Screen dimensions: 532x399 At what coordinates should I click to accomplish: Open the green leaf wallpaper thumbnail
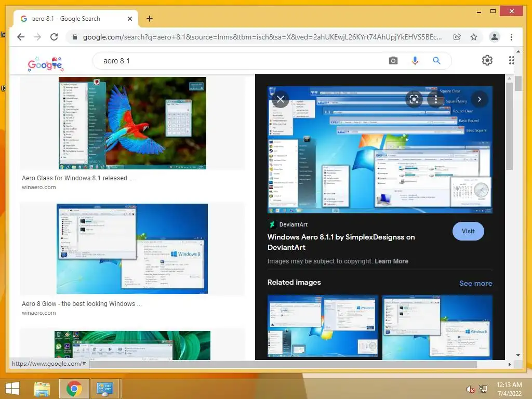coord(132,345)
